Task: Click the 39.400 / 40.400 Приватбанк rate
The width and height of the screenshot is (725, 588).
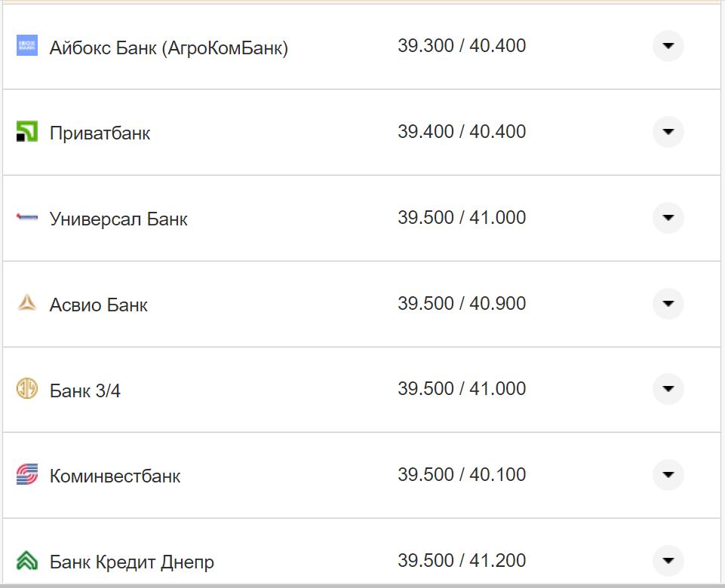Action: coord(462,132)
